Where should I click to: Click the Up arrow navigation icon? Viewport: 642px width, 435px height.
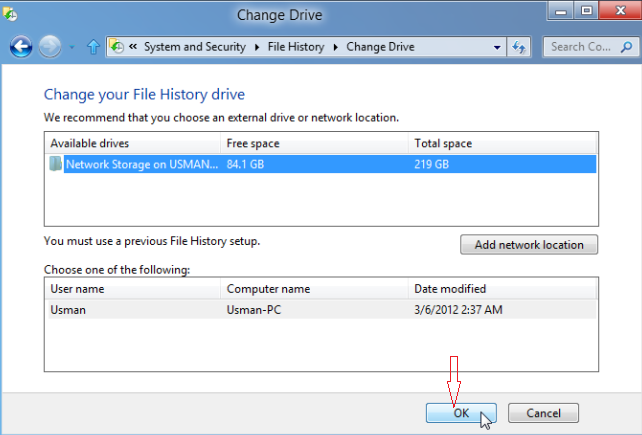tap(93, 47)
